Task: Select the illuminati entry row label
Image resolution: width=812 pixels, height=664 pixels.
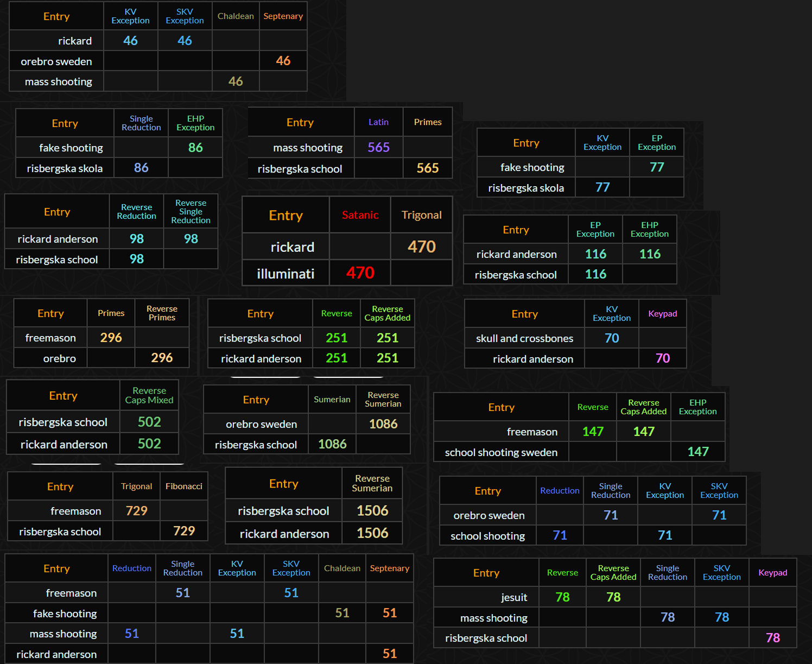Action: tap(286, 274)
